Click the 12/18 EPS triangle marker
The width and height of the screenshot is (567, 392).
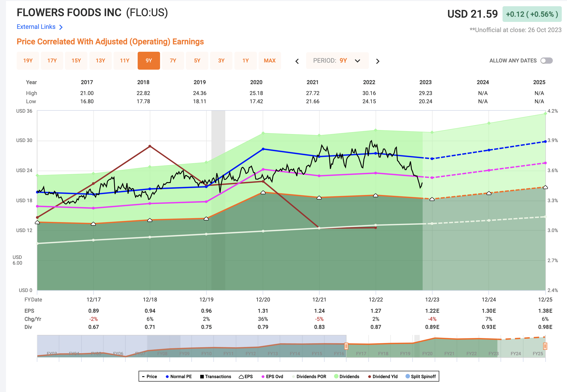point(150,220)
